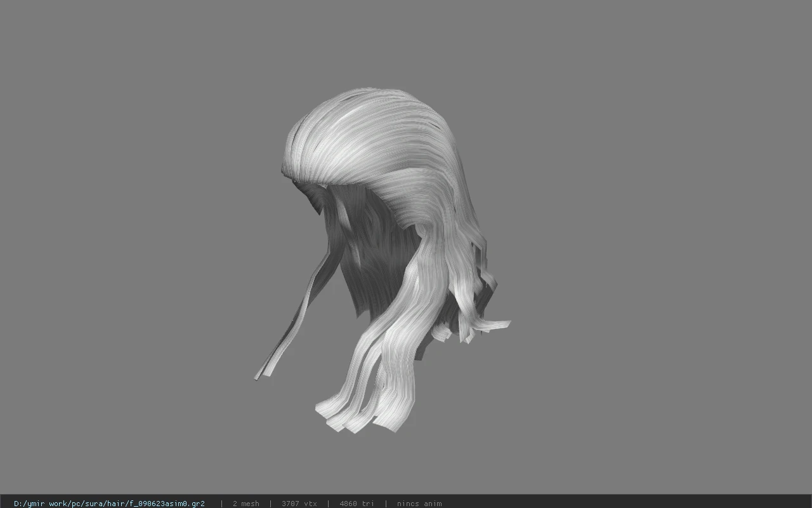Click the '2 mesh' status entry
The height and width of the screenshot is (508, 812).
pyautogui.click(x=246, y=504)
